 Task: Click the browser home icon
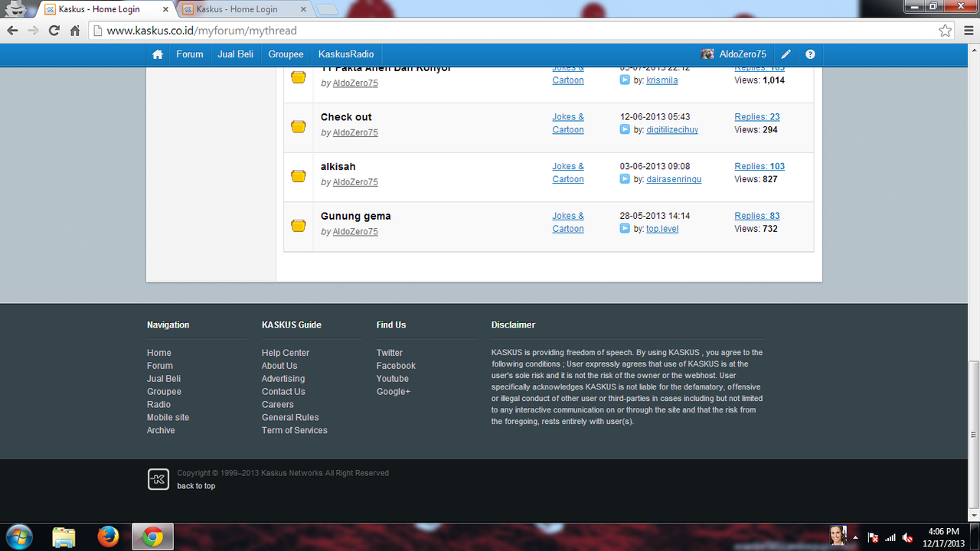[x=75, y=31]
